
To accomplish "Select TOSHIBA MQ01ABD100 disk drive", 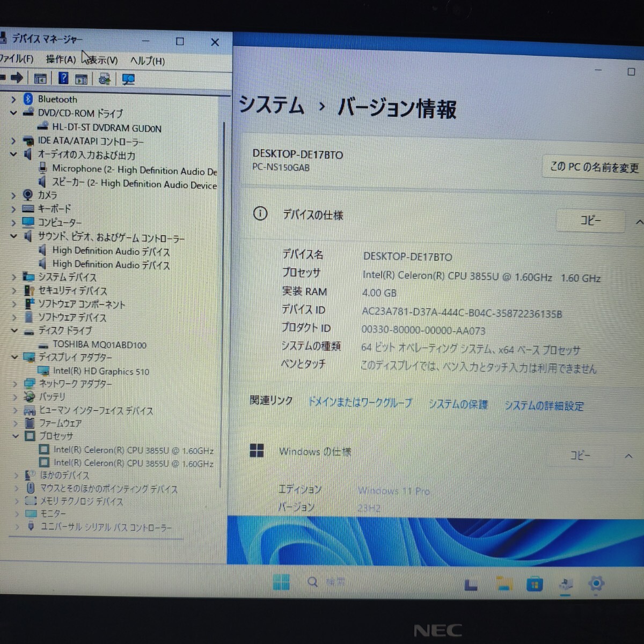I will 99,345.
